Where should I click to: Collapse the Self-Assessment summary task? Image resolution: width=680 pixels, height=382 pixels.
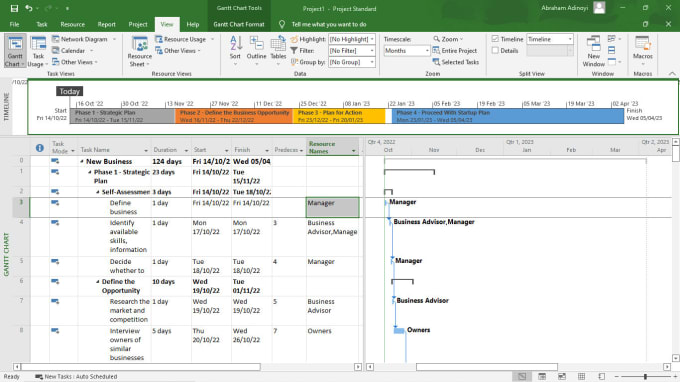tap(98, 192)
